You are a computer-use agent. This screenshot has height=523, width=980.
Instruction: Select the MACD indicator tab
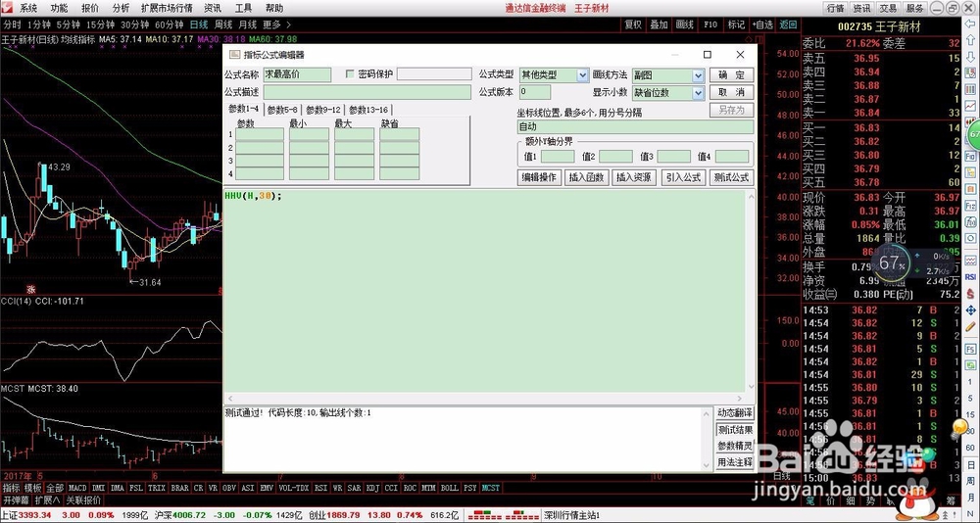pyautogui.click(x=77, y=488)
